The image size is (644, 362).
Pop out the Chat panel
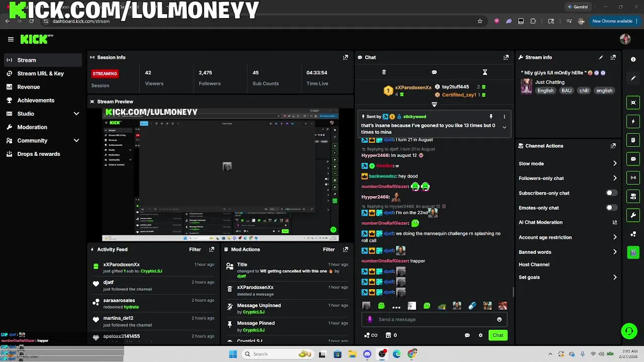pyautogui.click(x=506, y=57)
